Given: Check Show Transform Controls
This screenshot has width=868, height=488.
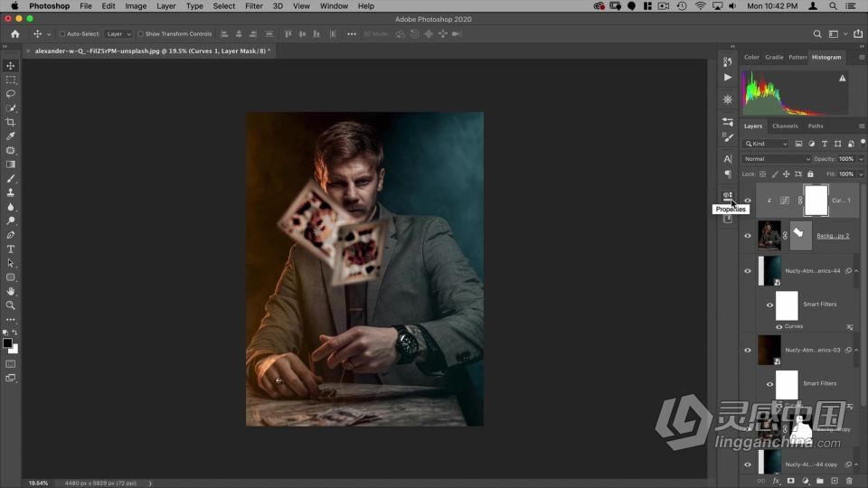Looking at the screenshot, I should (x=141, y=34).
